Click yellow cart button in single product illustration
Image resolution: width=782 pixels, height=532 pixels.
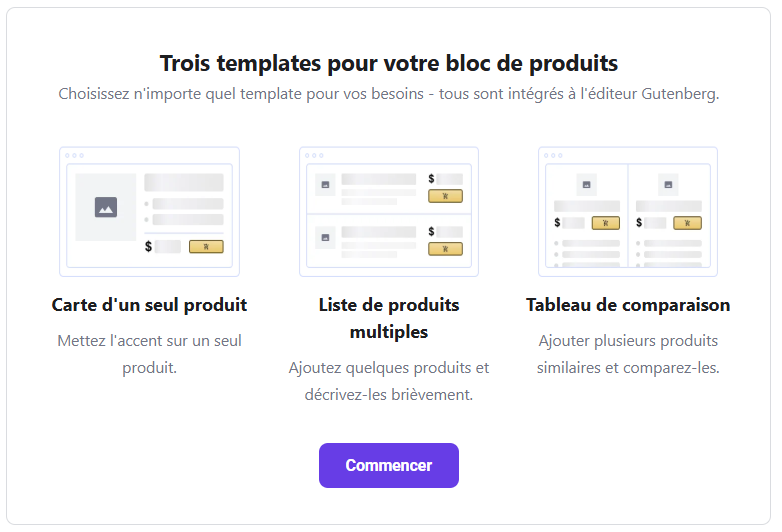click(x=206, y=246)
